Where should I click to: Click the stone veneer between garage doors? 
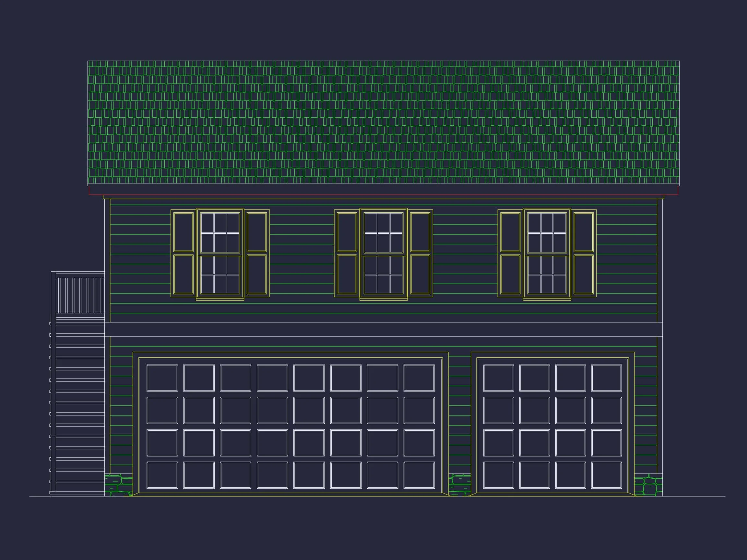click(459, 484)
